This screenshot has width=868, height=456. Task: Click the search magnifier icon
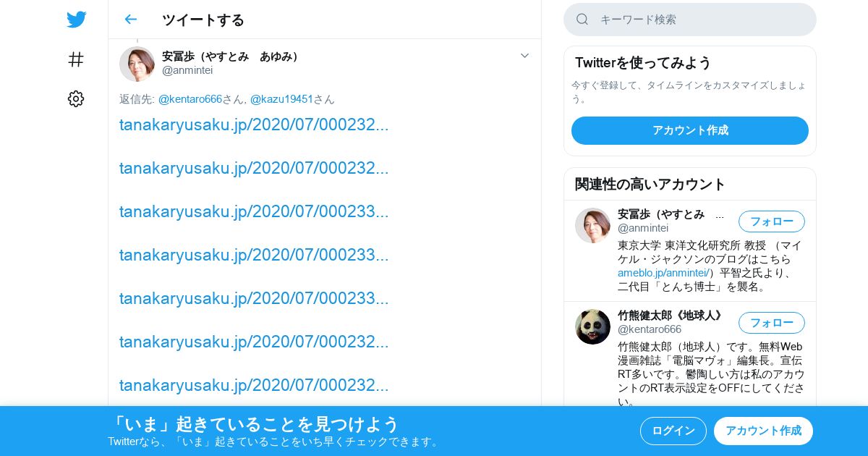[x=582, y=20]
